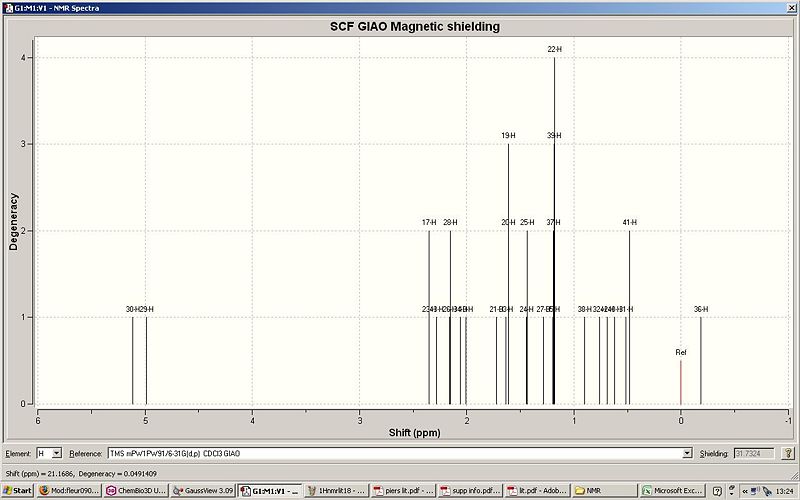Open the NMR folder taskbar item

coord(604,491)
